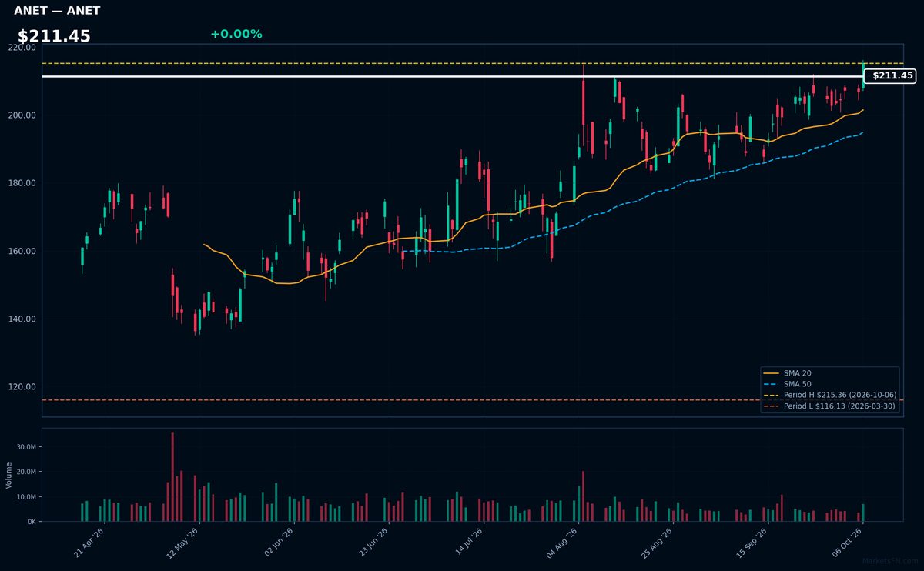Click the 23 Jun '26 date label
This screenshot has width=924, height=571.
[x=373, y=542]
